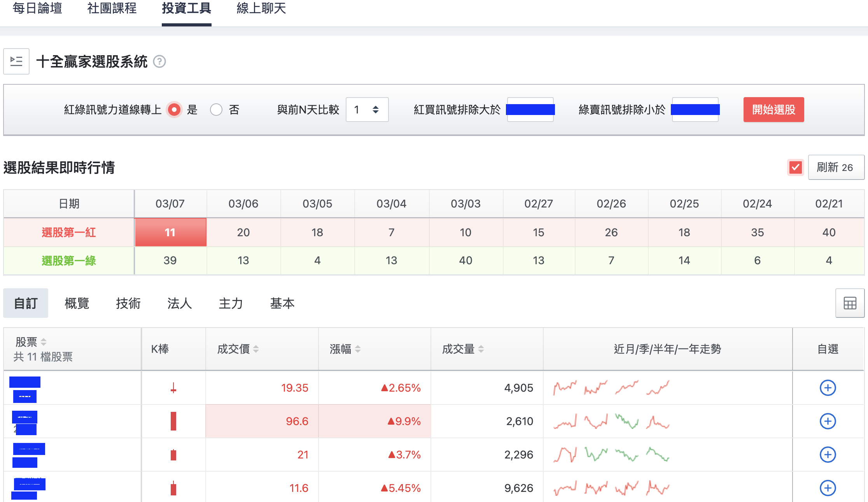
Task: Add the 19.35 stock to watchlist via plus icon
Action: pos(828,387)
